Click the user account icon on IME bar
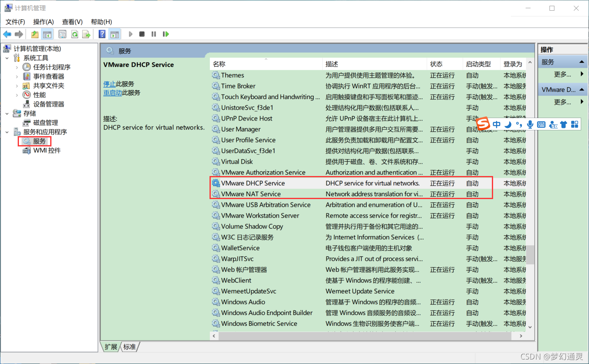This screenshot has height=364, width=589. (553, 125)
